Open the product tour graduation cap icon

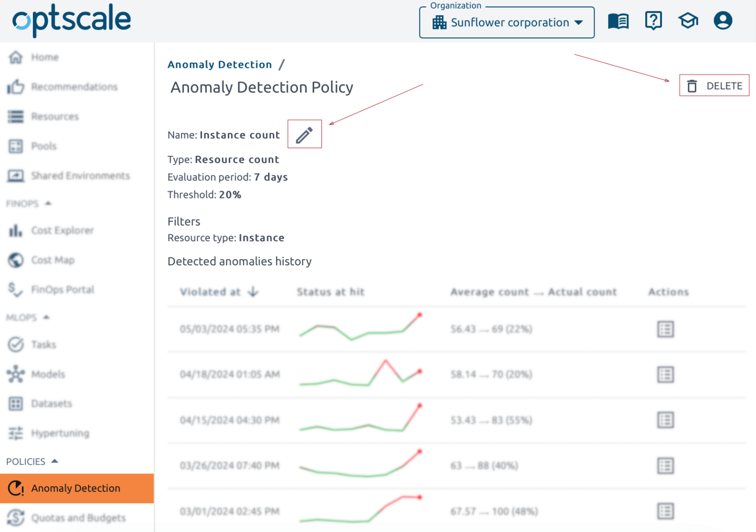tap(688, 21)
